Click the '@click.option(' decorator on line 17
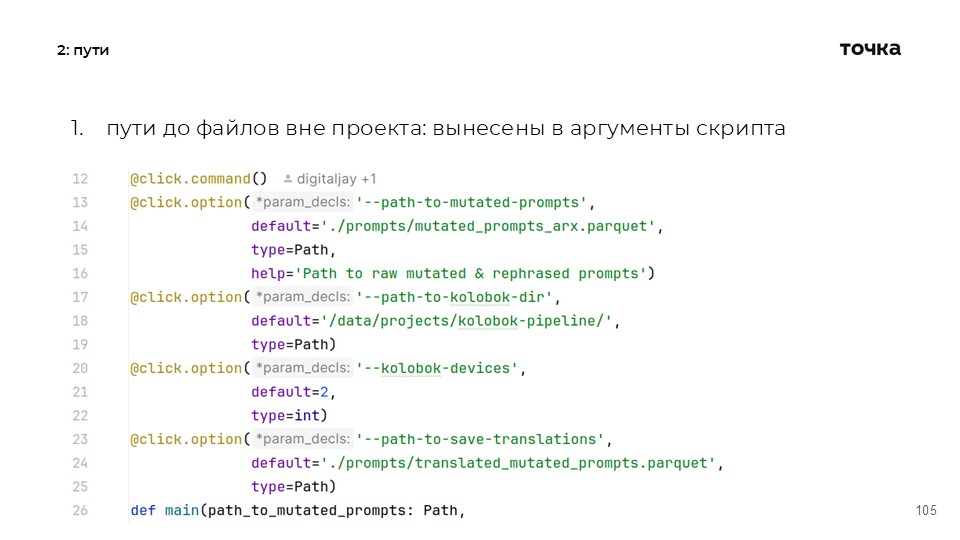The width and height of the screenshot is (960, 540). click(190, 298)
